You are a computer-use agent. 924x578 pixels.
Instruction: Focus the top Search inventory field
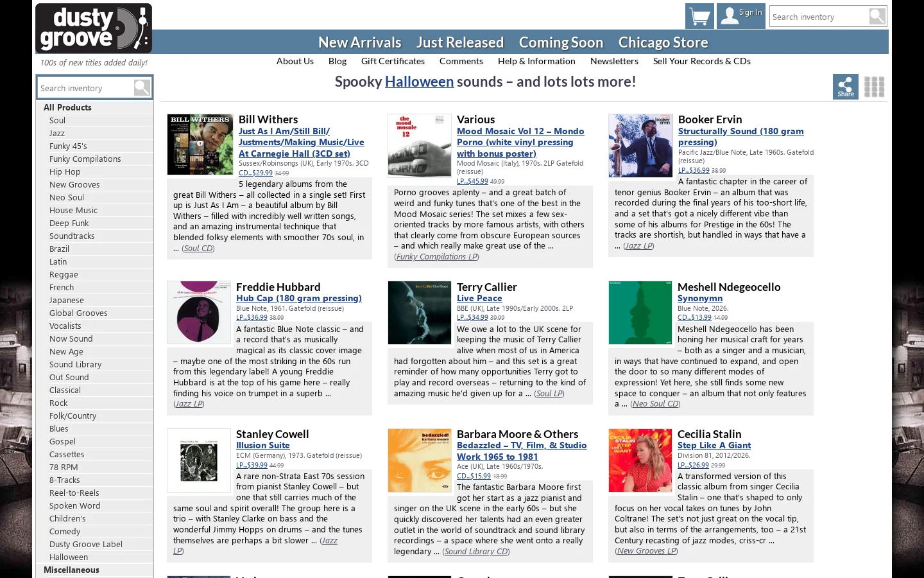pos(819,17)
